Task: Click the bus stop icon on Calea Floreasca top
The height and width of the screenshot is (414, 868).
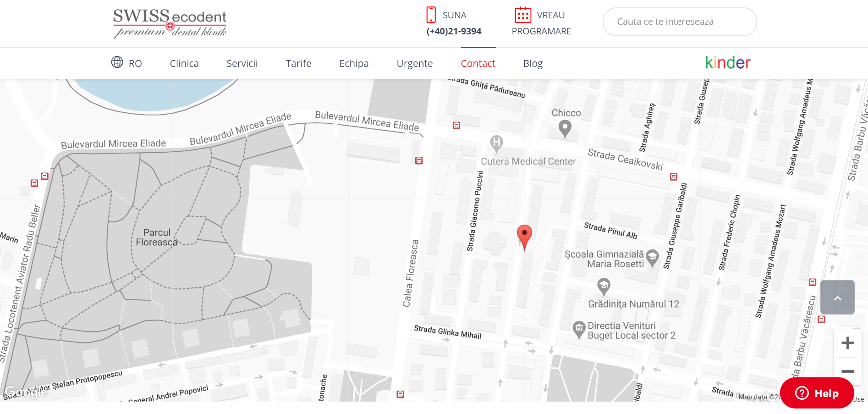Action: [x=419, y=160]
